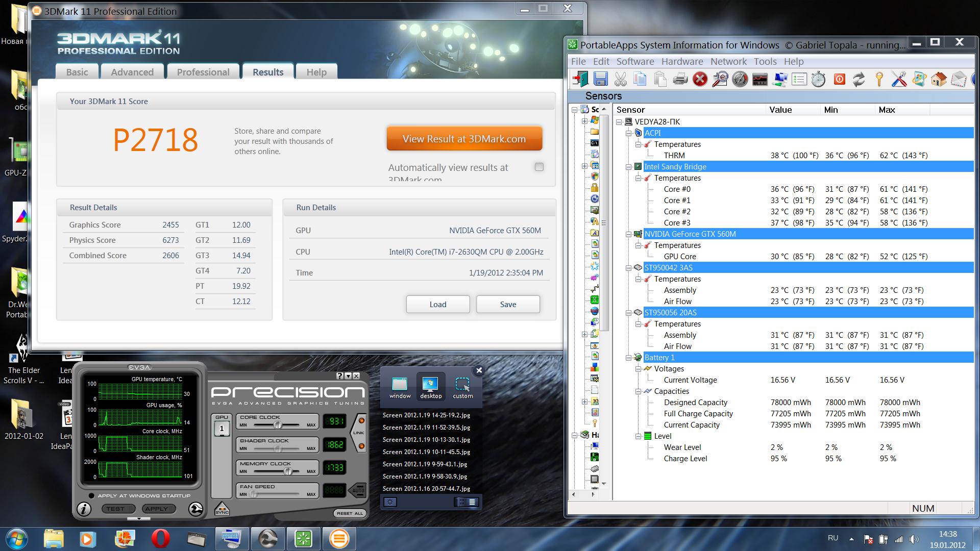
Task: Click the question mark help in Precision
Action: tap(340, 376)
